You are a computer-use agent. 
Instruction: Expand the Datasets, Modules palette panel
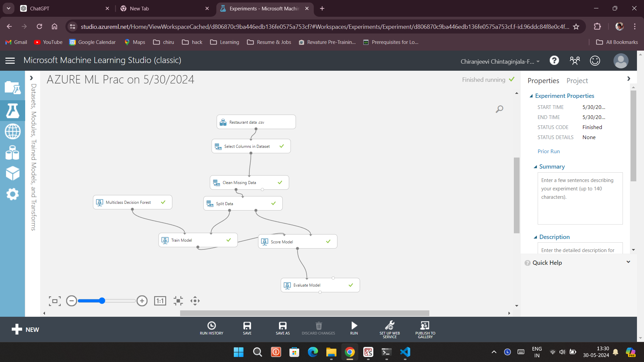click(x=31, y=78)
